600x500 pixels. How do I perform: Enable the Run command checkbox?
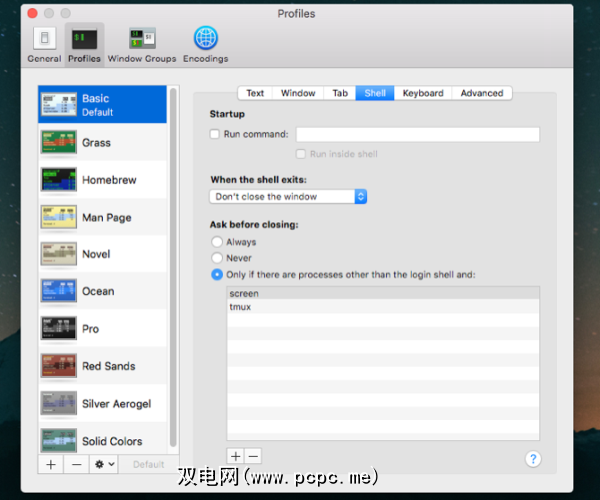(x=215, y=134)
